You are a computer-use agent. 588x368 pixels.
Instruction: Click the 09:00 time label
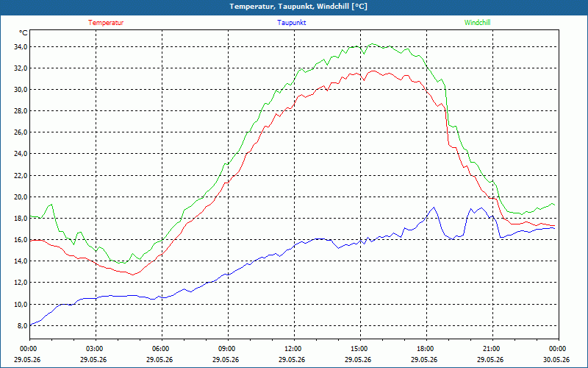click(228, 349)
